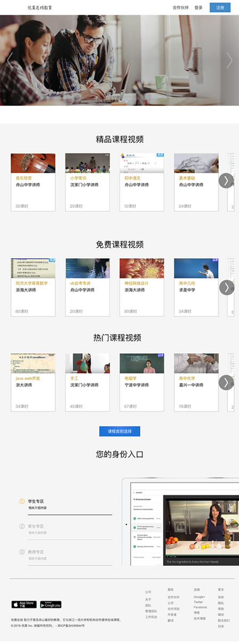Open the Google Play download badge
Viewport: 239px width, 644px height.
pyautogui.click(x=50, y=604)
